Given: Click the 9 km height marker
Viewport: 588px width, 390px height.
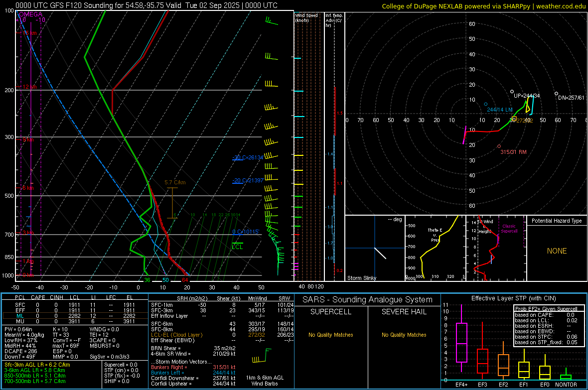Looking at the screenshot, I should pyautogui.click(x=28, y=139).
